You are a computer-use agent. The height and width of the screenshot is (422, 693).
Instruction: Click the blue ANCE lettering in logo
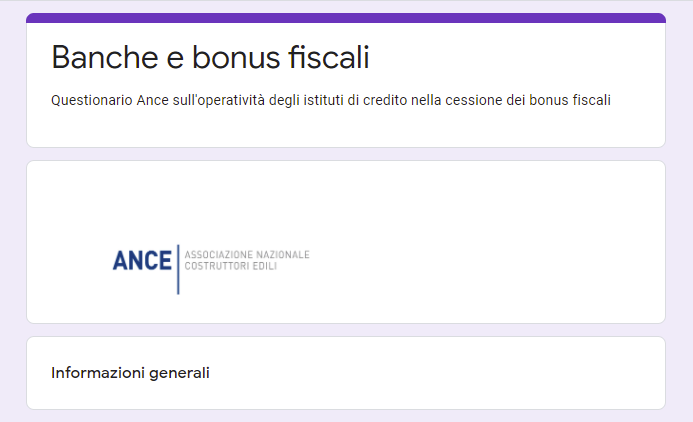(x=142, y=261)
